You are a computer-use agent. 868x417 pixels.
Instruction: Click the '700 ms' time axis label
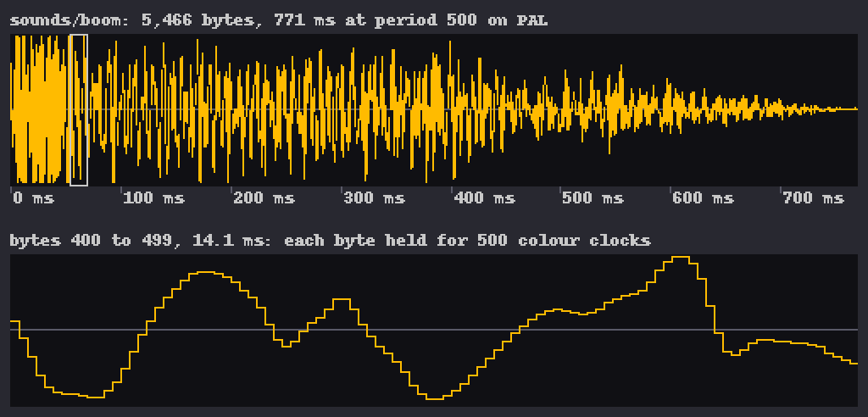click(x=813, y=197)
